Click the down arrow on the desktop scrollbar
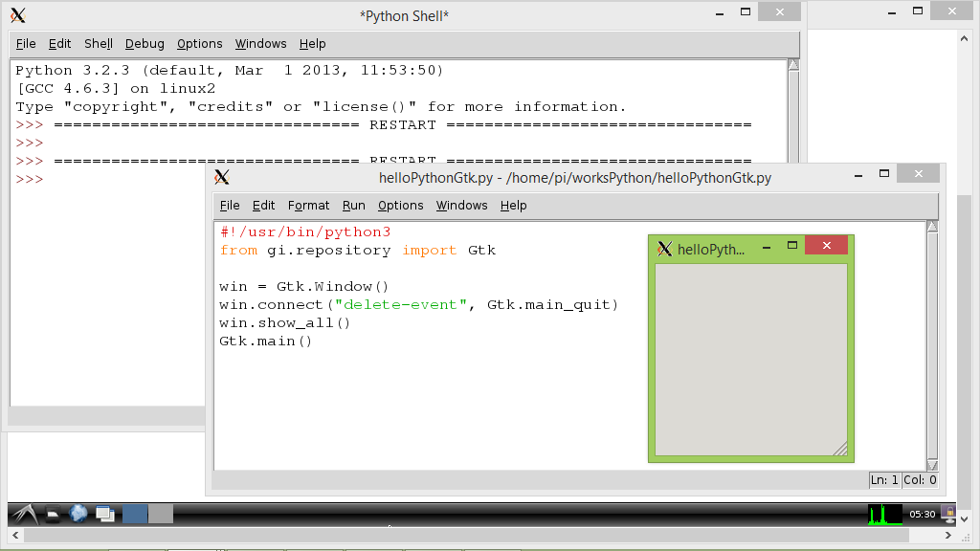Viewport: 980px width, 551px height. [x=965, y=519]
